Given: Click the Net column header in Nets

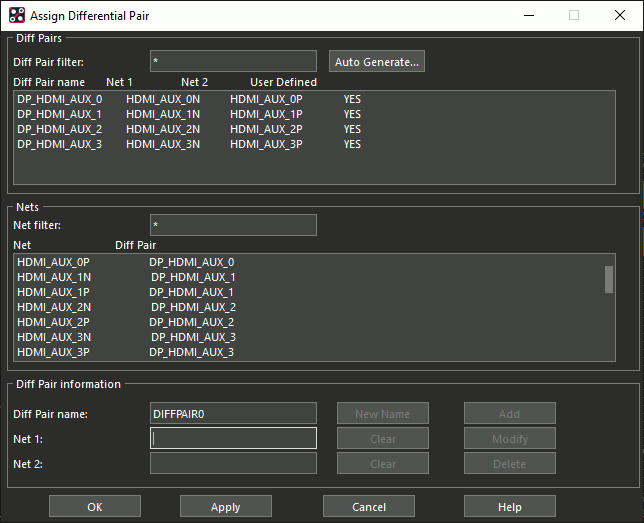Looking at the screenshot, I should coord(22,245).
